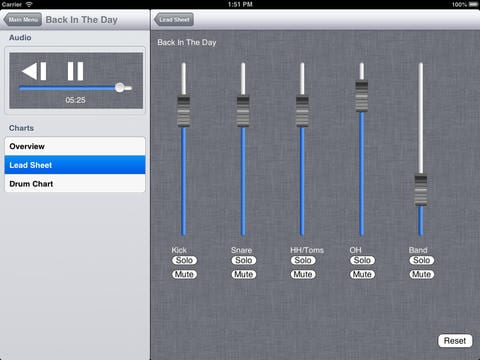
Task: Mute the OH channel
Action: coord(362,274)
